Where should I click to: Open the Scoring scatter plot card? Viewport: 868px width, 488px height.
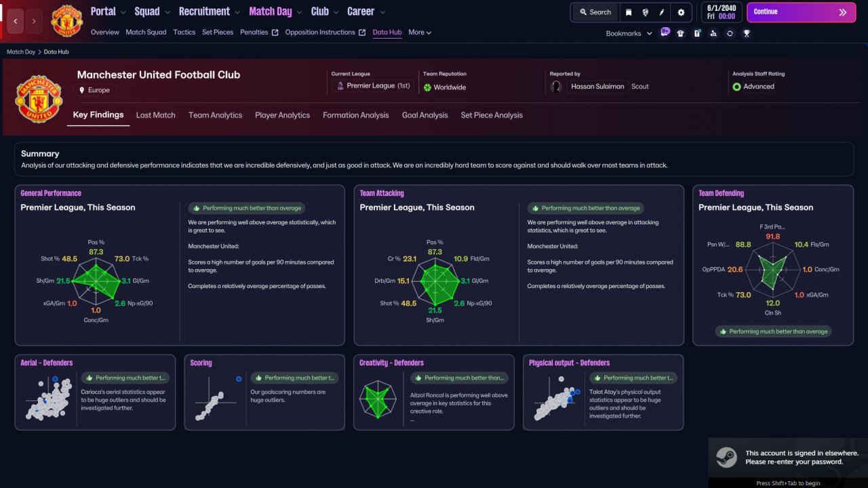pyautogui.click(x=264, y=392)
